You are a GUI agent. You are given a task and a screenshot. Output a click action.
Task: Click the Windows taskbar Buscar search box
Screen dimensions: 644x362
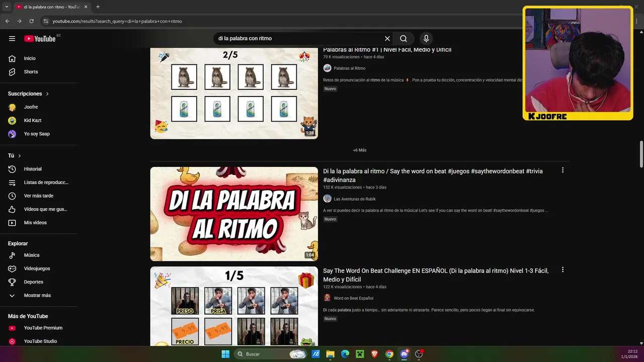pos(271,354)
